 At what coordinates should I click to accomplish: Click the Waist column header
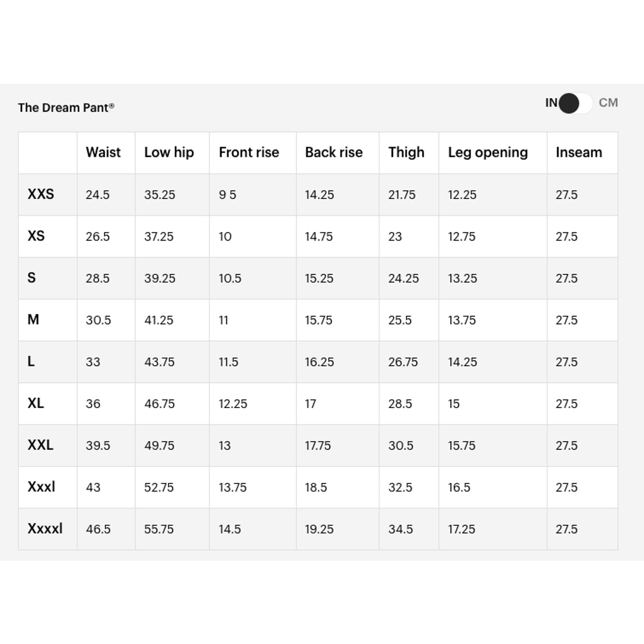pyautogui.click(x=103, y=153)
